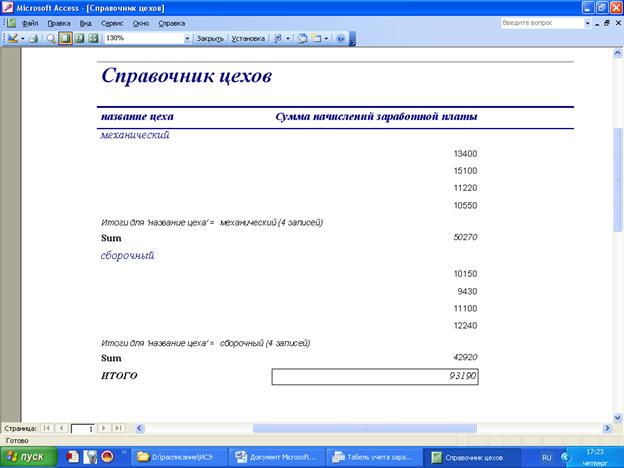The image size is (624, 468).
Task: Toggle the Two Pages view button
Action: click(80, 38)
